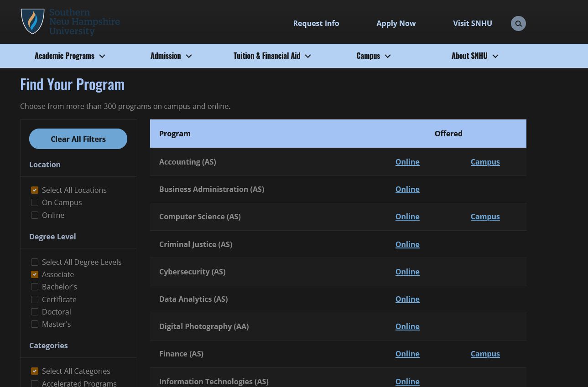Expand the Admission chevron
This screenshot has width=588, height=387.
pyautogui.click(x=189, y=56)
